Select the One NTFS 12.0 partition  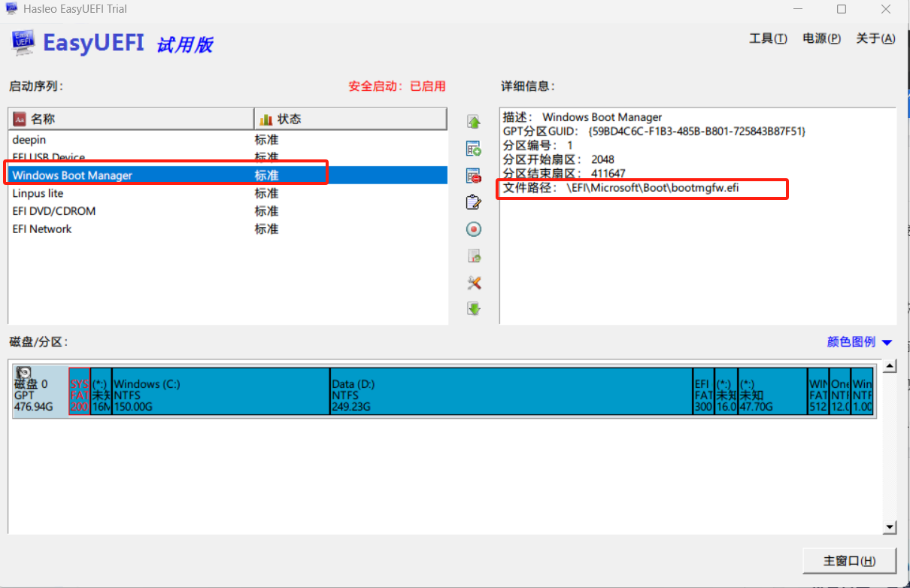click(841, 391)
